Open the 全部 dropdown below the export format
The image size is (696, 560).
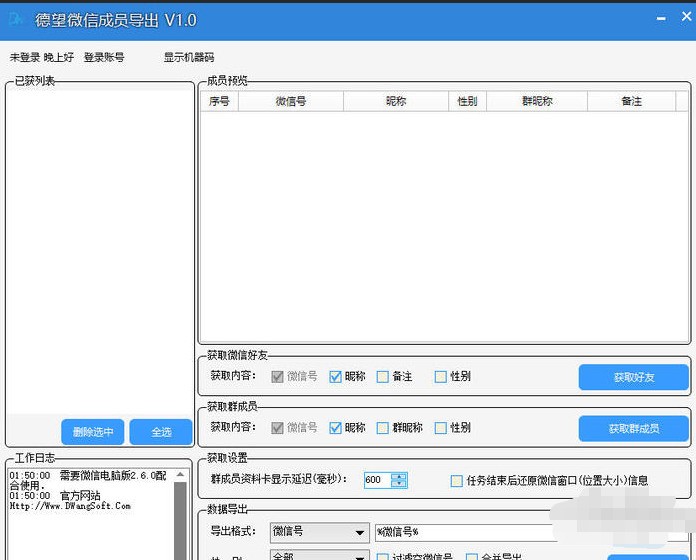point(320,555)
